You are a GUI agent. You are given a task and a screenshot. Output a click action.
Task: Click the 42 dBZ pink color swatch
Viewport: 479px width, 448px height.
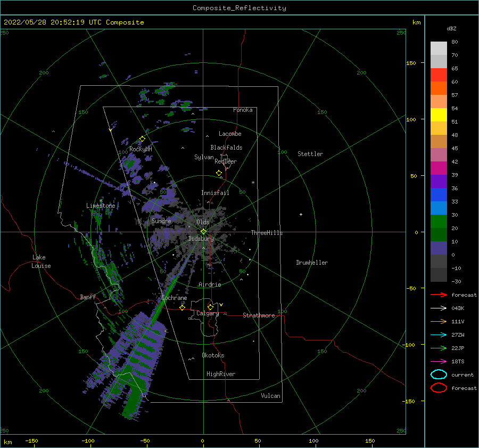coord(439,155)
